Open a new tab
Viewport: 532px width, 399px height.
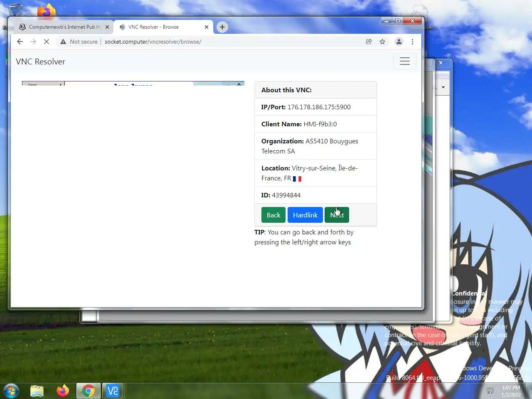coord(222,27)
